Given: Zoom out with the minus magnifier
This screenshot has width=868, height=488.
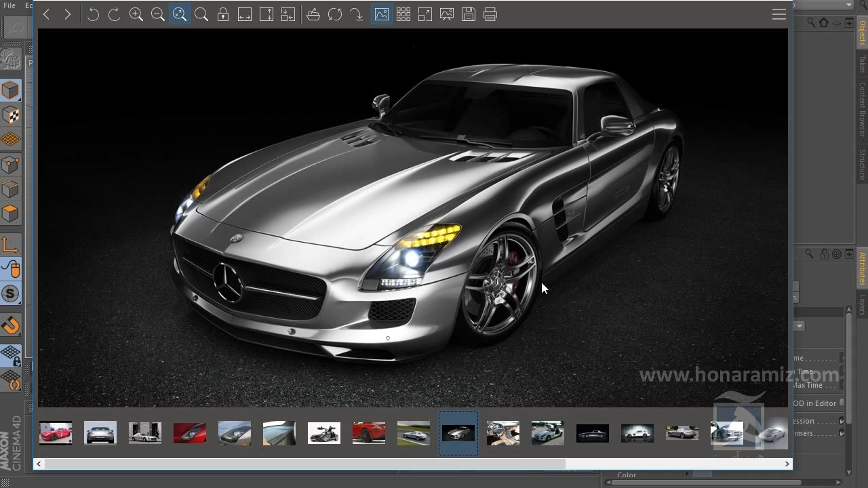Looking at the screenshot, I should pyautogui.click(x=158, y=14).
